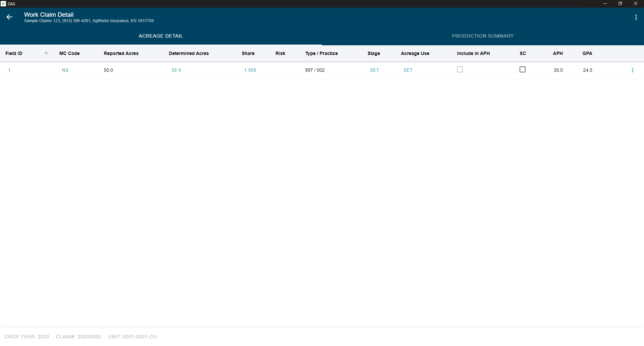This screenshot has height=346, width=644.
Task: Click the DAS app icon in title bar
Action: (3, 4)
